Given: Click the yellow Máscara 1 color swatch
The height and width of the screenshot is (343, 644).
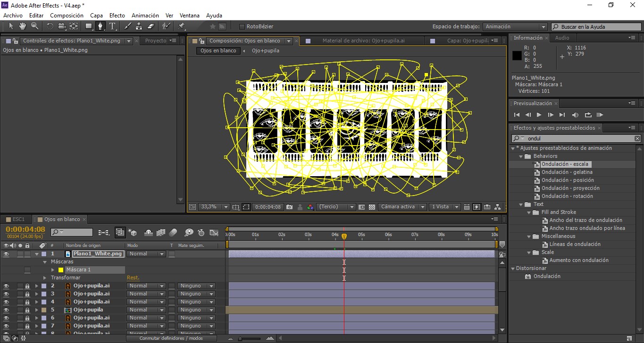Looking at the screenshot, I should click(60, 270).
